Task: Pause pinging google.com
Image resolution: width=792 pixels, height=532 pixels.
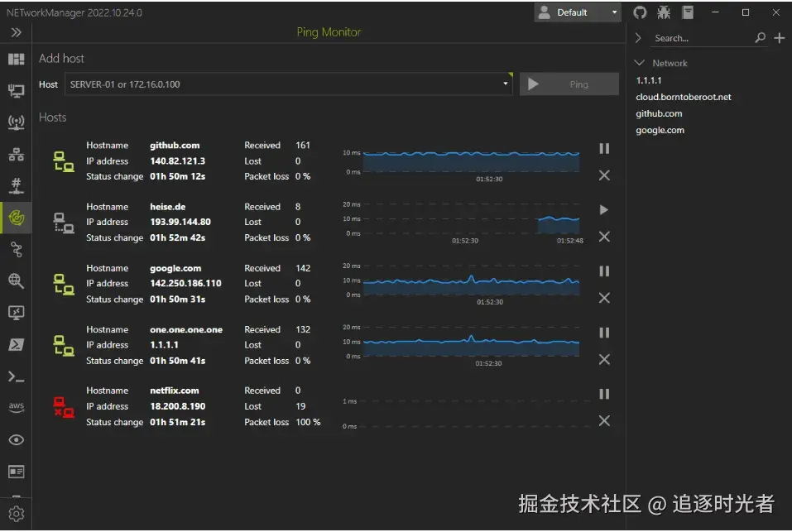Action: [x=604, y=271]
